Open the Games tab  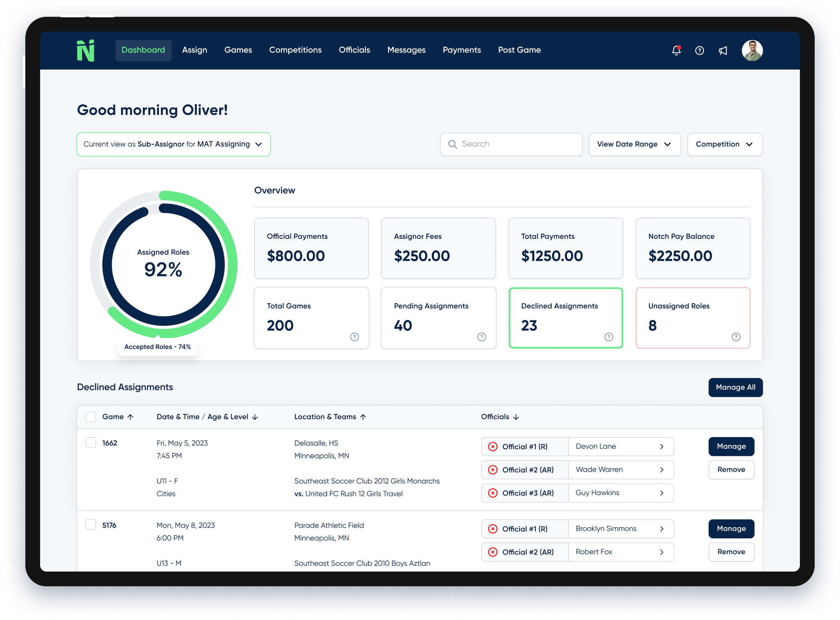tap(238, 50)
